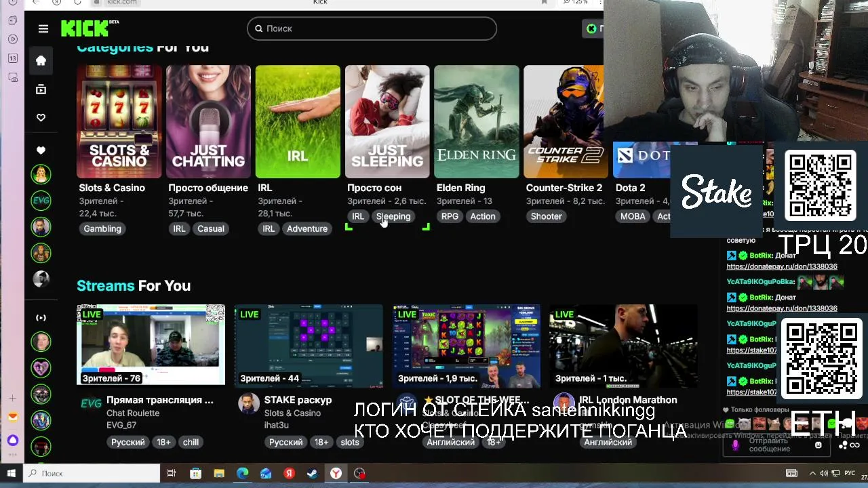Open Task View on the taskbar
Screen dimensions: 868x488
click(172, 473)
